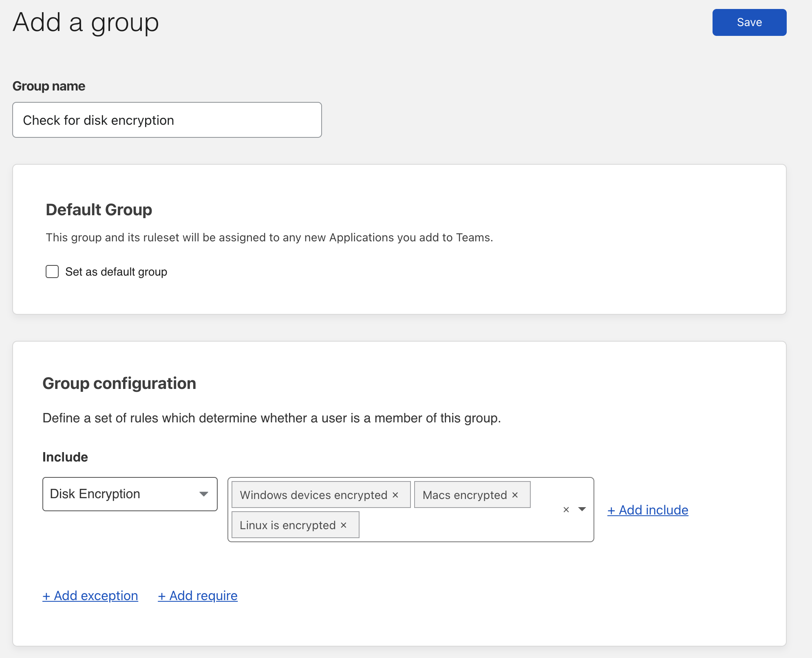
Task: Remove the Macs encrypted tag
Action: point(515,495)
